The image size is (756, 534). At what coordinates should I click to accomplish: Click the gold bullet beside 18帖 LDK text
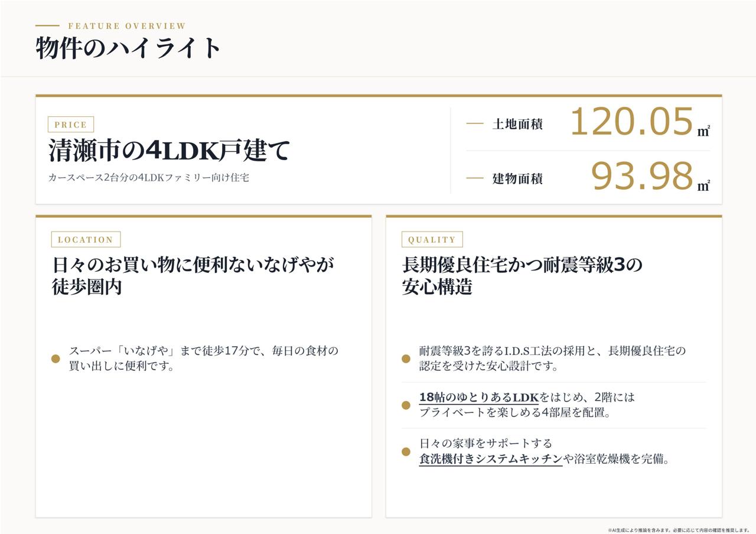406,405
